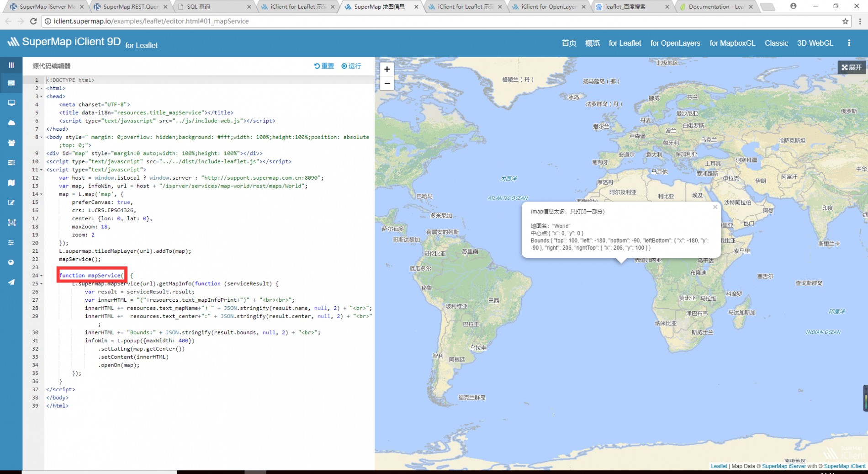Select the folded map sidebar icon
868x474 pixels.
click(11, 183)
